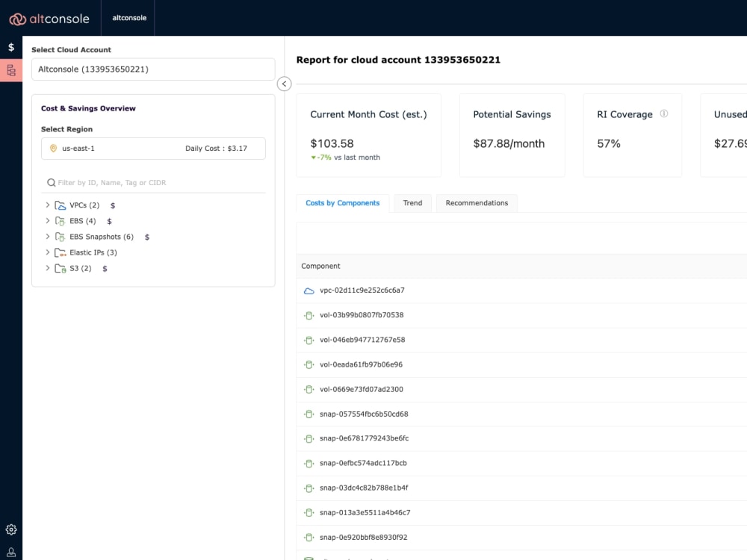Click the Current Month Cost card
This screenshot has width=747, height=560.
(x=369, y=136)
